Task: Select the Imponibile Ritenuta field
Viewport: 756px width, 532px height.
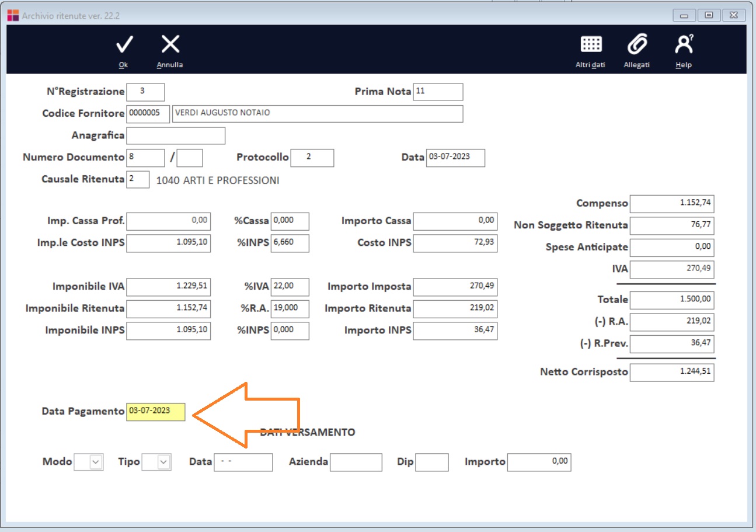Action: [x=168, y=309]
